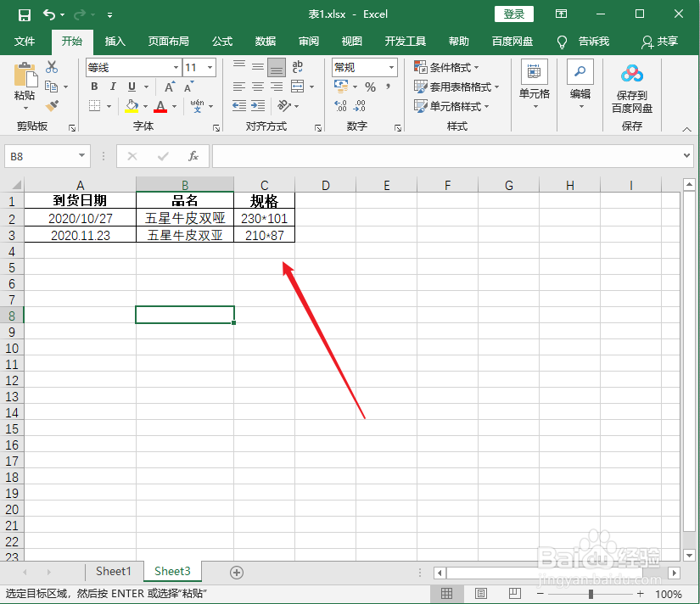This screenshot has width=700, height=604.
Task: Switch to the Data ribbon tab
Action: click(x=266, y=42)
